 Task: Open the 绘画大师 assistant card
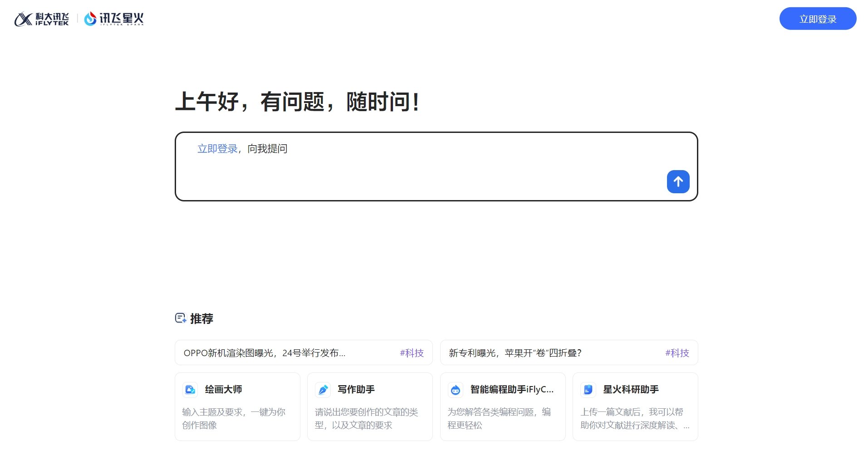[x=237, y=406]
